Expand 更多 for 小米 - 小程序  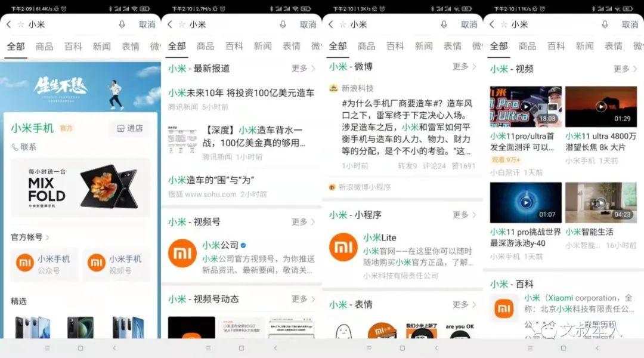(x=465, y=215)
